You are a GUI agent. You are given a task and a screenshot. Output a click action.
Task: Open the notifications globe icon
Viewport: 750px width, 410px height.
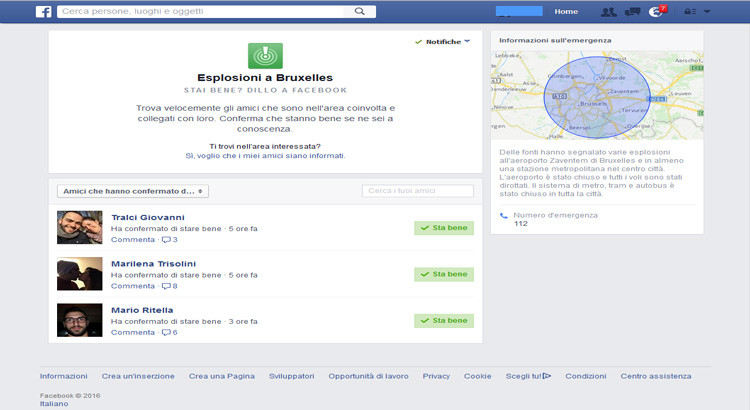tap(656, 11)
